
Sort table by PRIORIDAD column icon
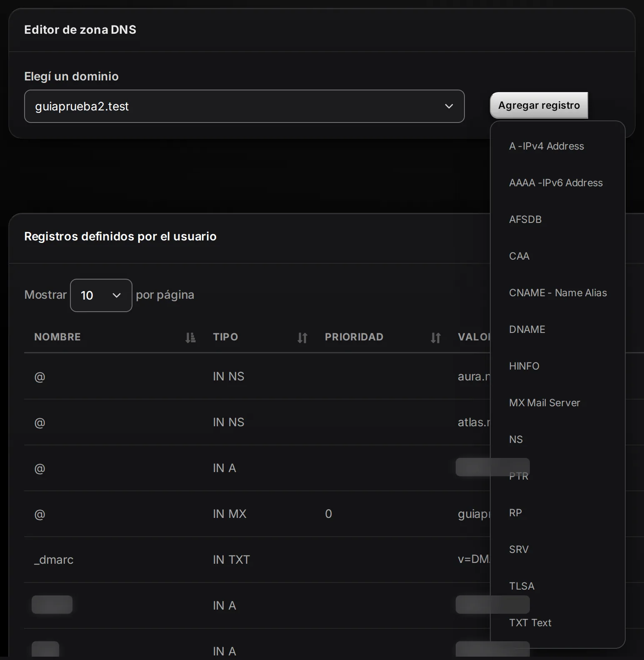click(436, 337)
